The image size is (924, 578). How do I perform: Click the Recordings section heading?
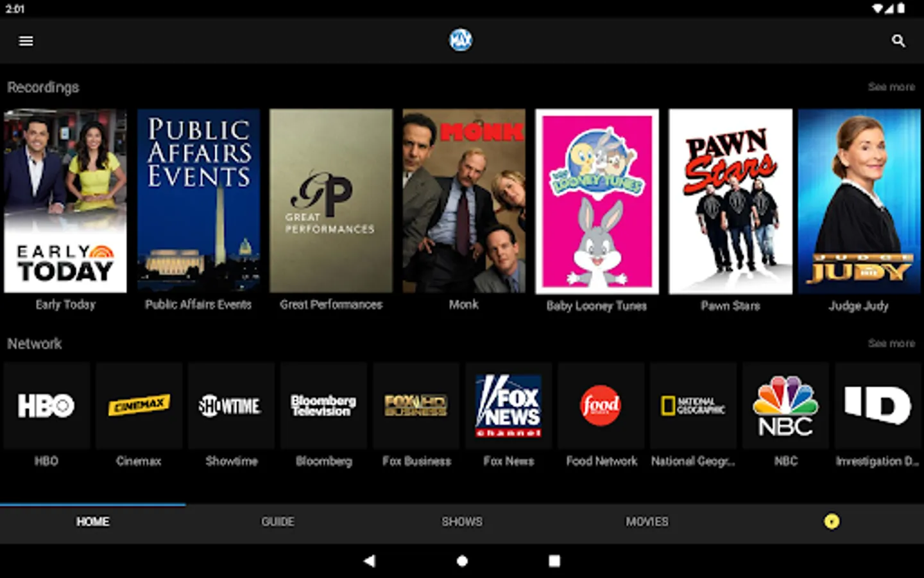coord(43,87)
